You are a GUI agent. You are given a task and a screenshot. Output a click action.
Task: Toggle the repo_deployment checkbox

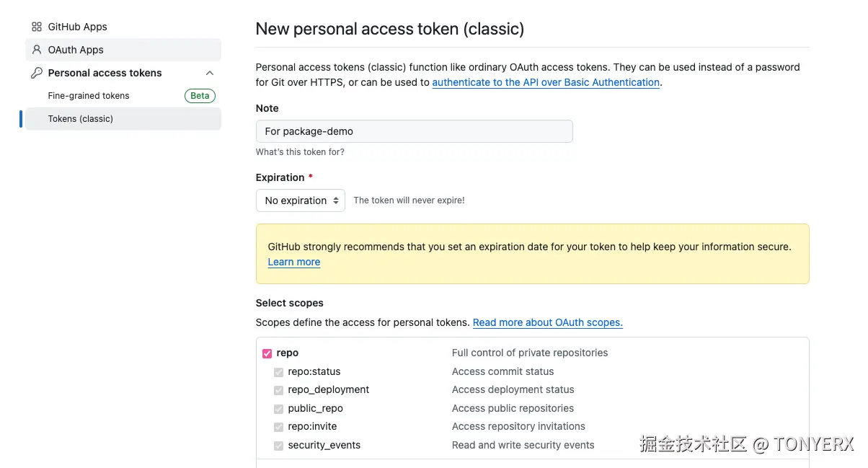click(x=278, y=390)
